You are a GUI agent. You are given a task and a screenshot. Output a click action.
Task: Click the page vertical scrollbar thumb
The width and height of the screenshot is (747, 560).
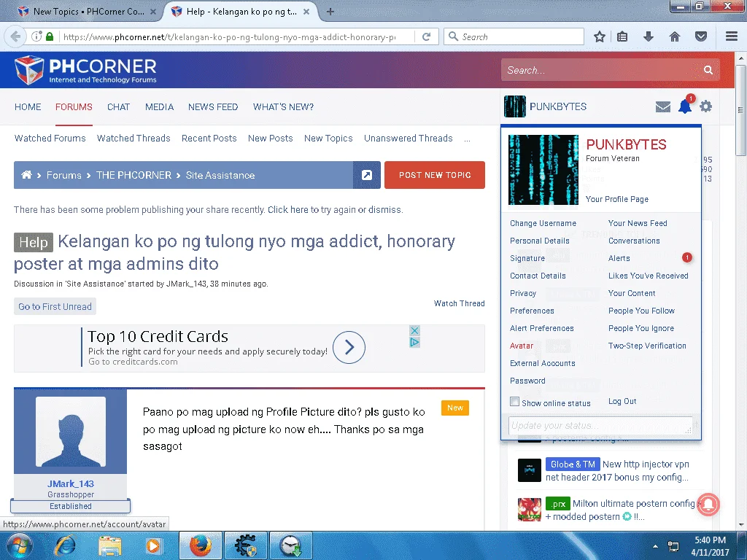pyautogui.click(x=740, y=110)
